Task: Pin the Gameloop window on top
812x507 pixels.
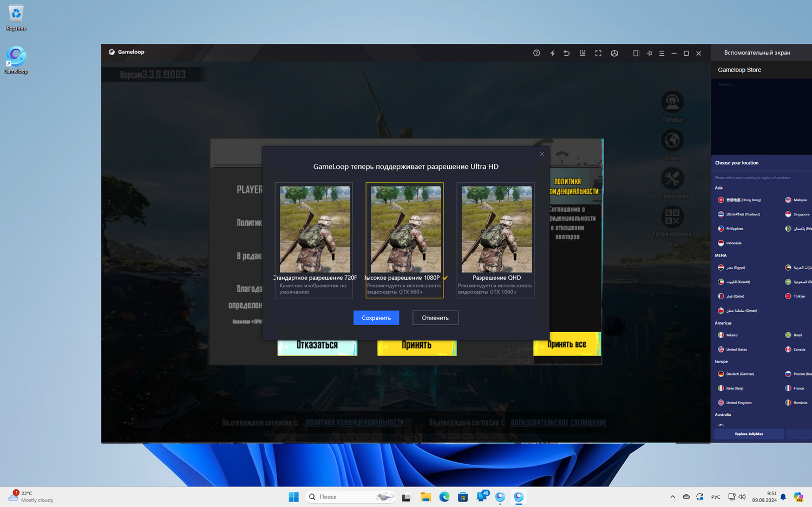Action: [x=650, y=53]
